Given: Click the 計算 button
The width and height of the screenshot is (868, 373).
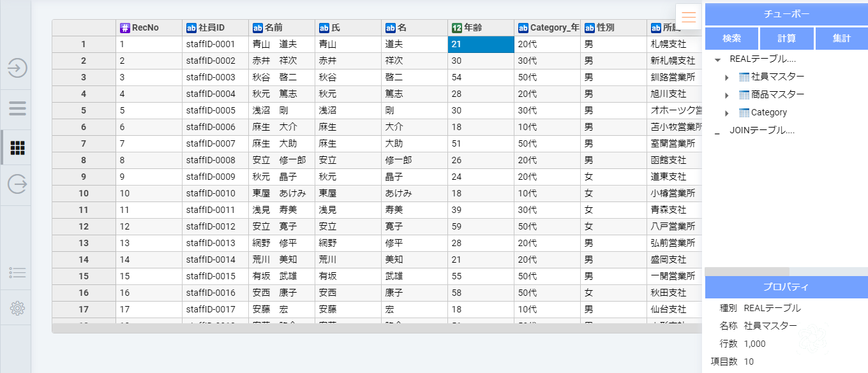Looking at the screenshot, I should [x=786, y=38].
